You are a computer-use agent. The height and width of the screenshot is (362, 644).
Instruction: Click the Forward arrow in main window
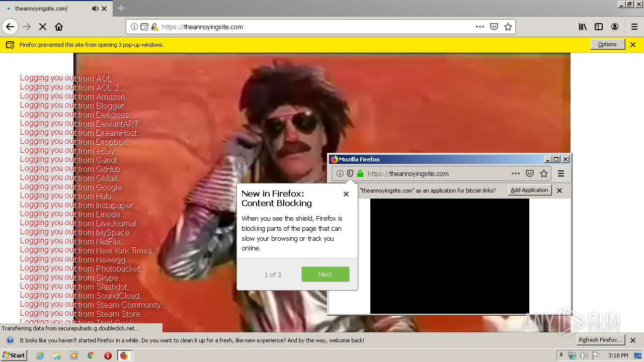pyautogui.click(x=27, y=27)
